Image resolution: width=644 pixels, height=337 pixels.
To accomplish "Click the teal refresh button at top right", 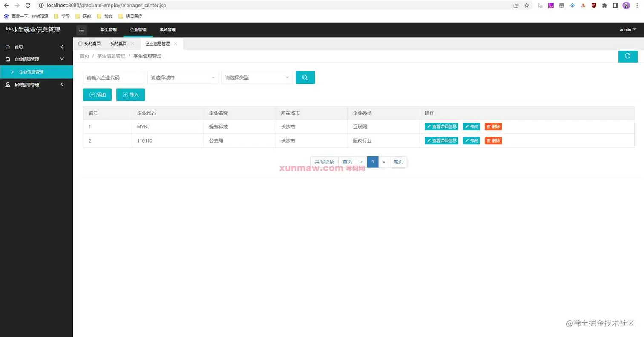I will coord(627,56).
